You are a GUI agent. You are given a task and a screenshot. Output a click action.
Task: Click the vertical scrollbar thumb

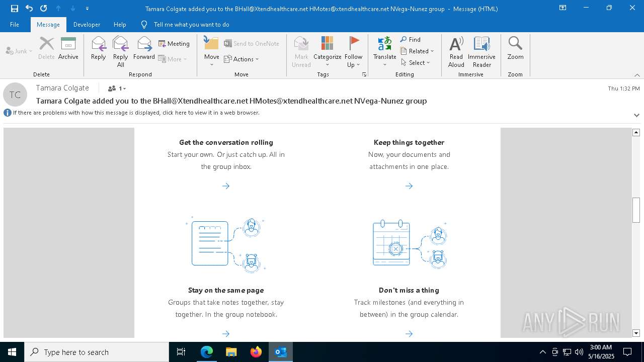point(636,210)
